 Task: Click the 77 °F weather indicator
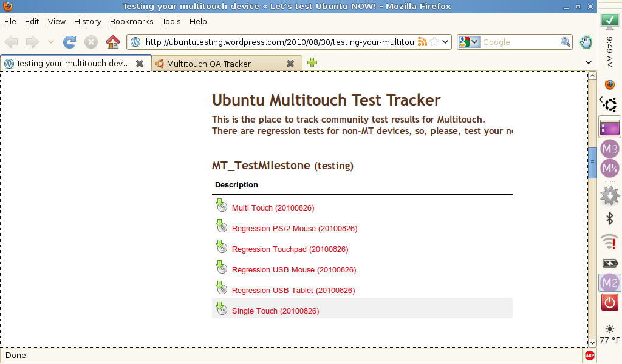click(x=610, y=335)
